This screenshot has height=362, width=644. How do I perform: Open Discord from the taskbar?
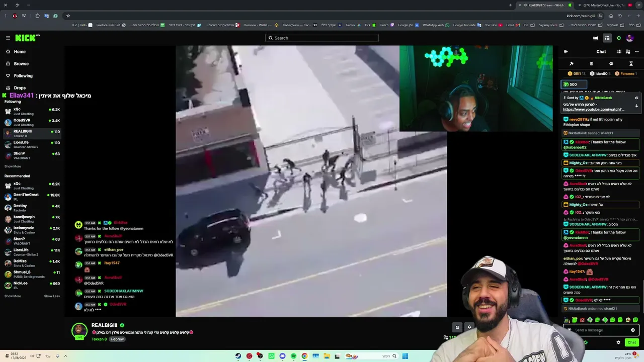282,356
